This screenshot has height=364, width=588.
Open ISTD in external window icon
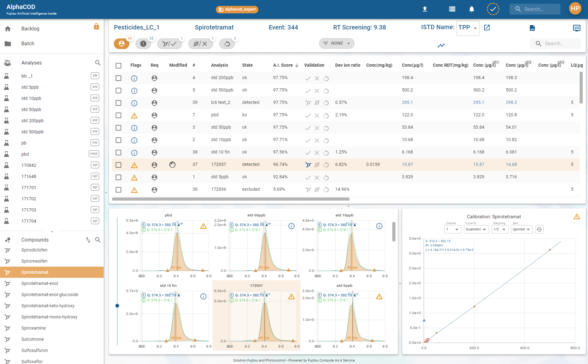point(487,28)
